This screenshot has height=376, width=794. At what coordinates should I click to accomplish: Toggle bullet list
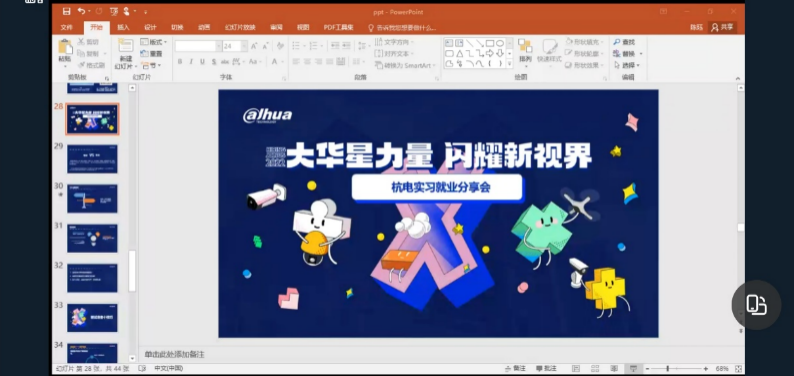pyautogui.click(x=296, y=46)
